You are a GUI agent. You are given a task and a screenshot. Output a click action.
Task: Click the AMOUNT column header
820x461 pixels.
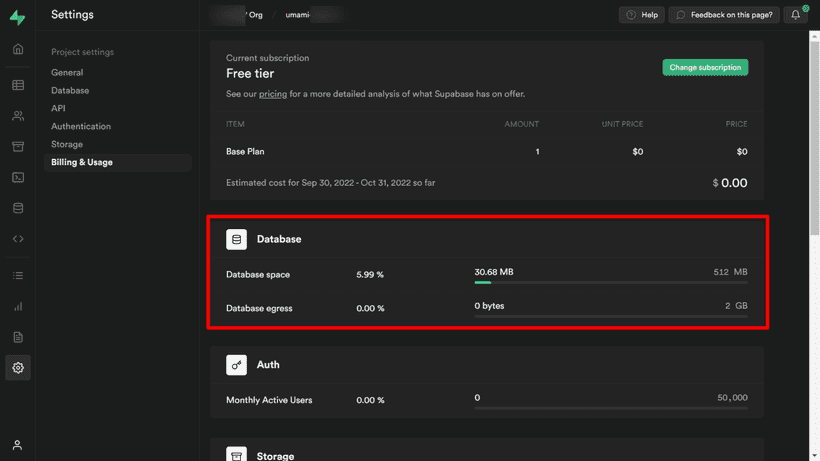coord(521,124)
